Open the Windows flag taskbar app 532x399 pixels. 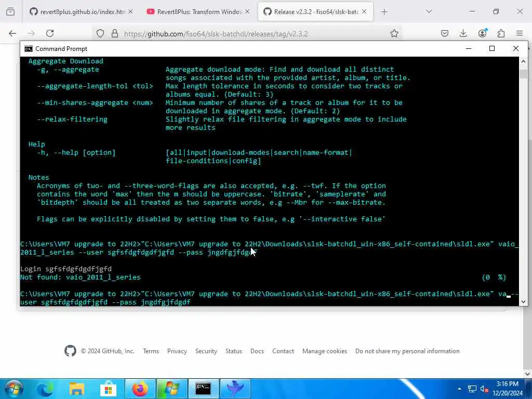(171, 389)
